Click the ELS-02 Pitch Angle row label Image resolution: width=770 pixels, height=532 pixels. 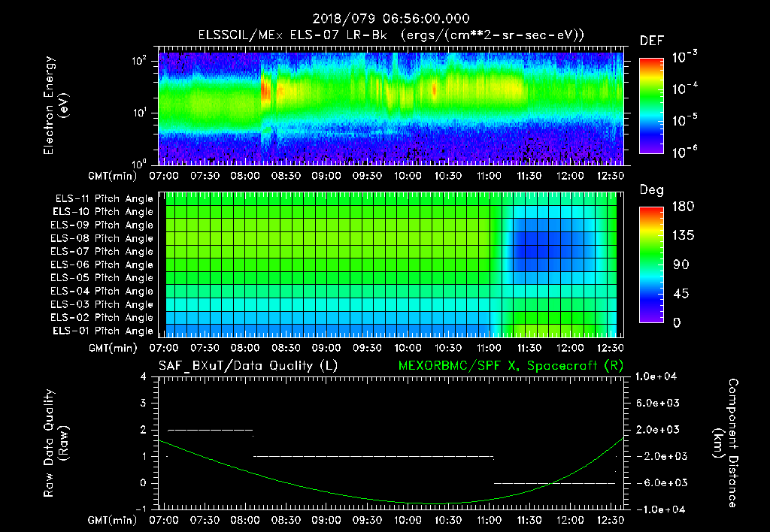(x=102, y=318)
